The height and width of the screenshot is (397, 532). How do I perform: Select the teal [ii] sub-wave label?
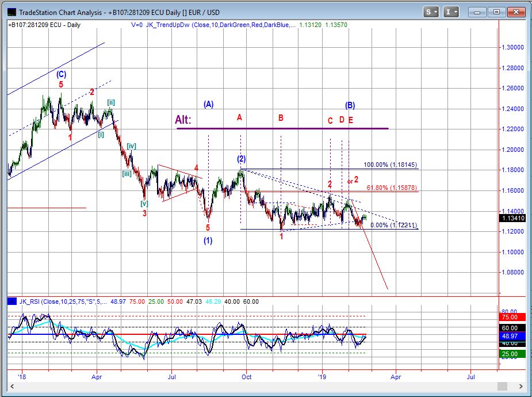pyautogui.click(x=111, y=102)
